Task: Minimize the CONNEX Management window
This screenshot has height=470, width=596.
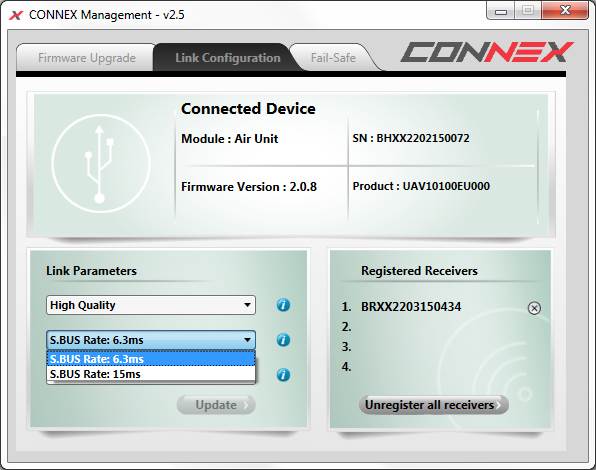Action: 501,11
